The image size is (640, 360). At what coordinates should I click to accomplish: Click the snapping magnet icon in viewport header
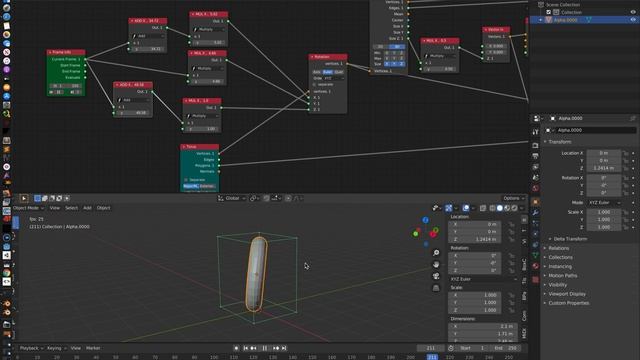pos(266,198)
